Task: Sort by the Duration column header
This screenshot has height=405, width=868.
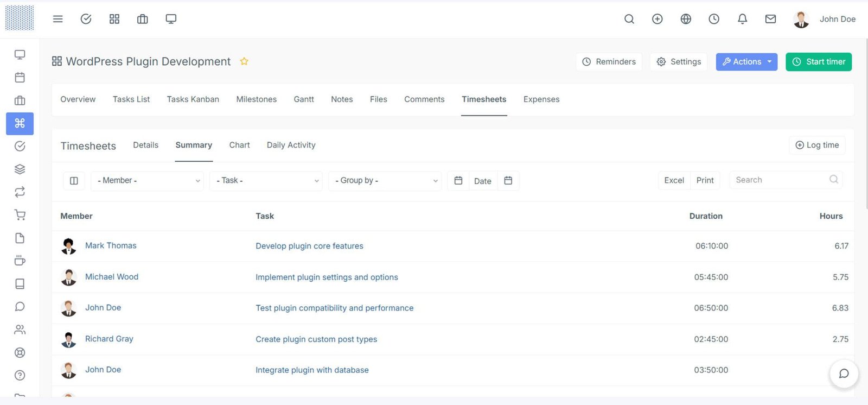Action: tap(706, 216)
